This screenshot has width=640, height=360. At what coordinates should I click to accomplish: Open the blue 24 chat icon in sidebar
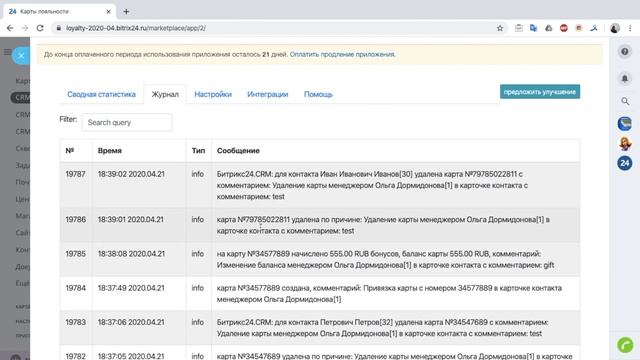624,163
